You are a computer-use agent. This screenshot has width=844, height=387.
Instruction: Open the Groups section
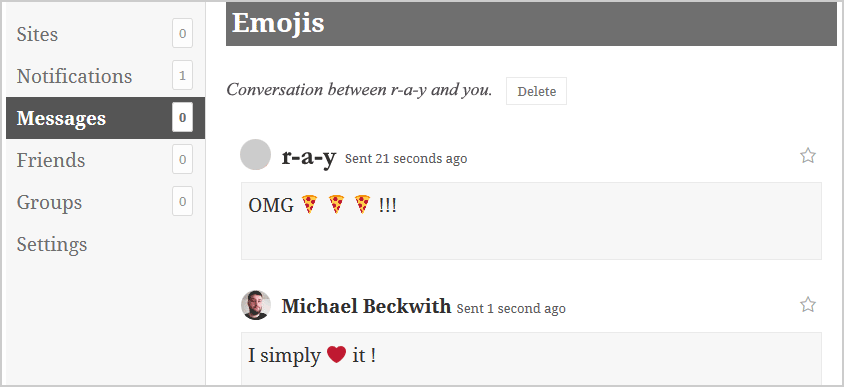[x=105, y=202]
